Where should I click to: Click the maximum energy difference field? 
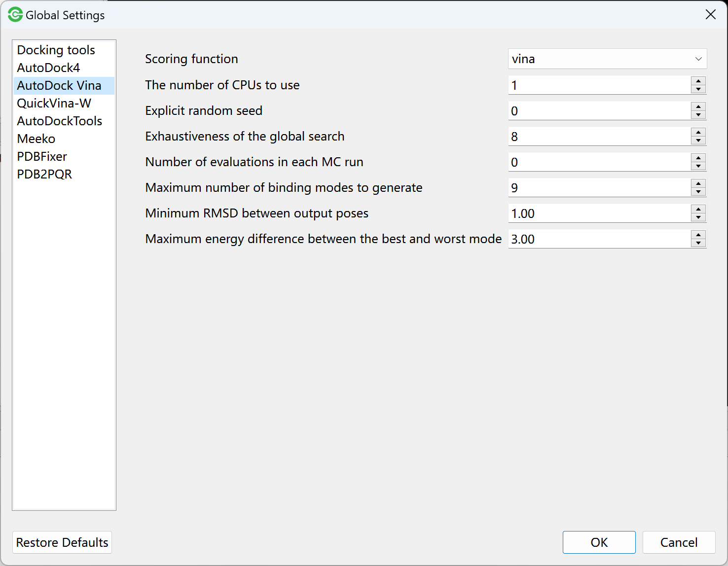[x=599, y=239]
